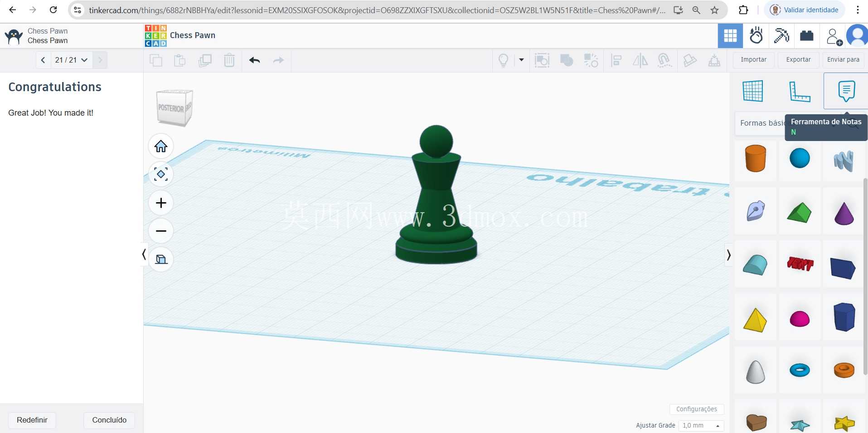Open the 3D design grid view
Viewport: 868px width, 433px height.
click(x=730, y=36)
